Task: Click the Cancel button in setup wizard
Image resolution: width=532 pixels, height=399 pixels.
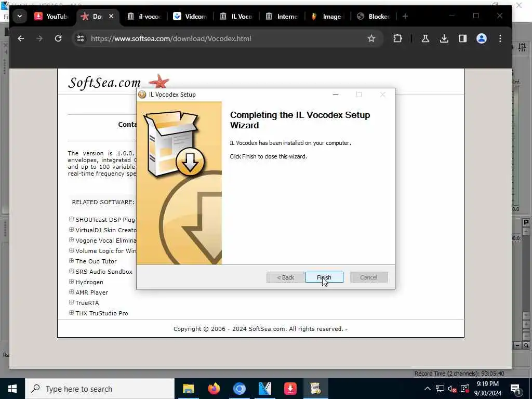Action: [368, 277]
